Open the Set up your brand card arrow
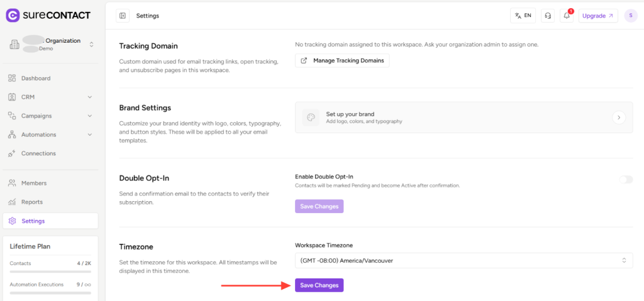 pyautogui.click(x=619, y=118)
